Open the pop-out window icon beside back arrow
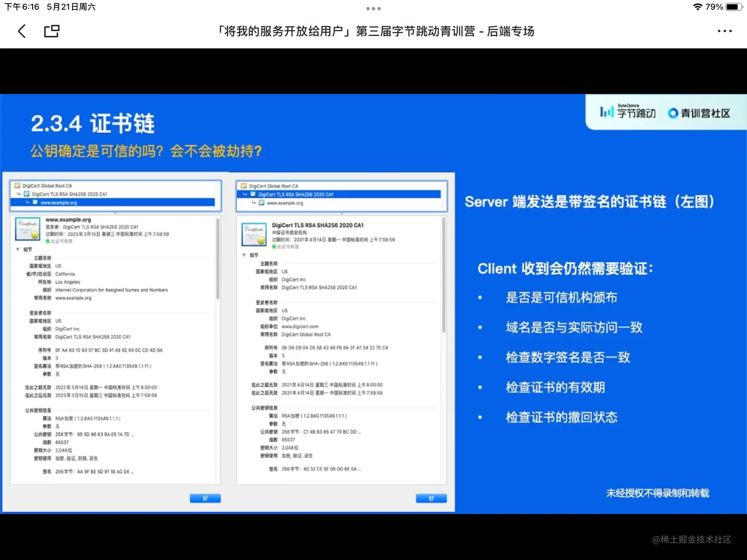 52,31
